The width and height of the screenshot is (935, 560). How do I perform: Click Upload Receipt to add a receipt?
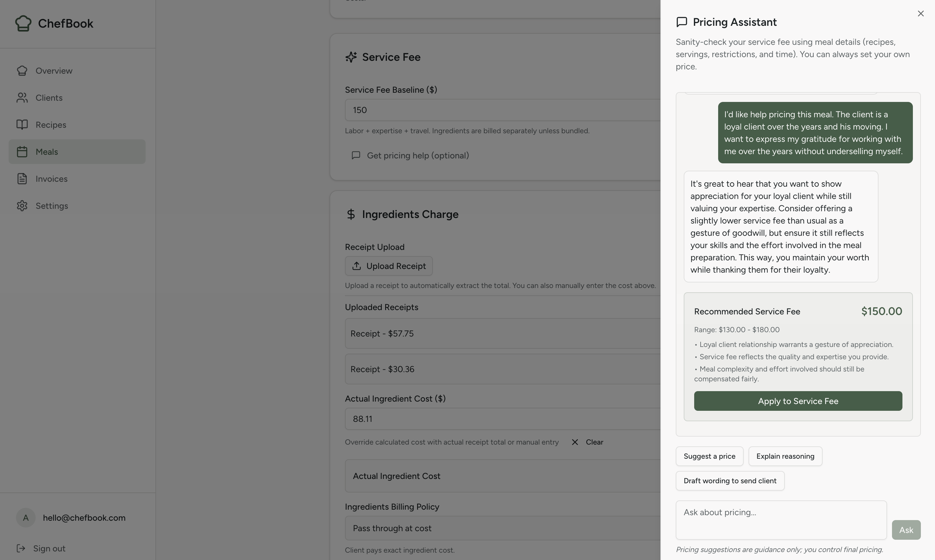click(x=389, y=266)
